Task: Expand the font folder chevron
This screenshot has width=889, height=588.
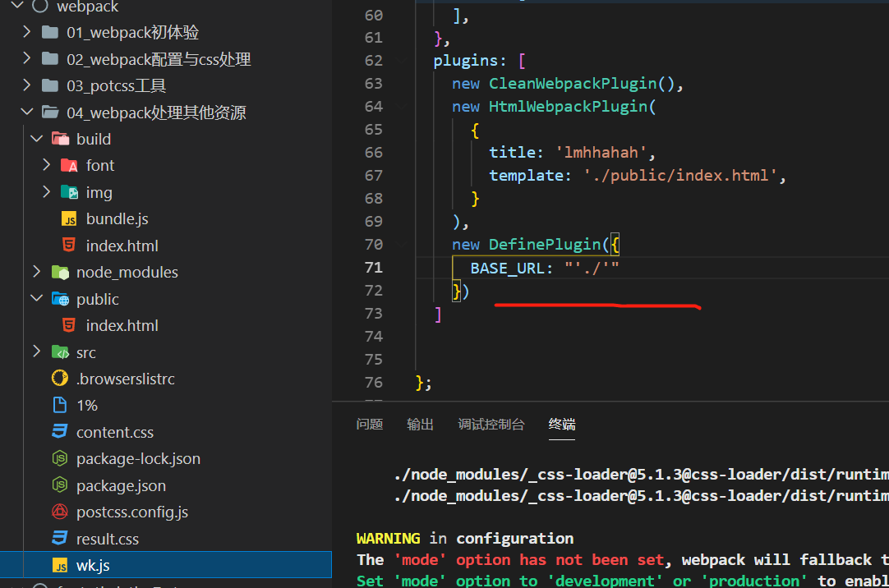Action: click(47, 165)
